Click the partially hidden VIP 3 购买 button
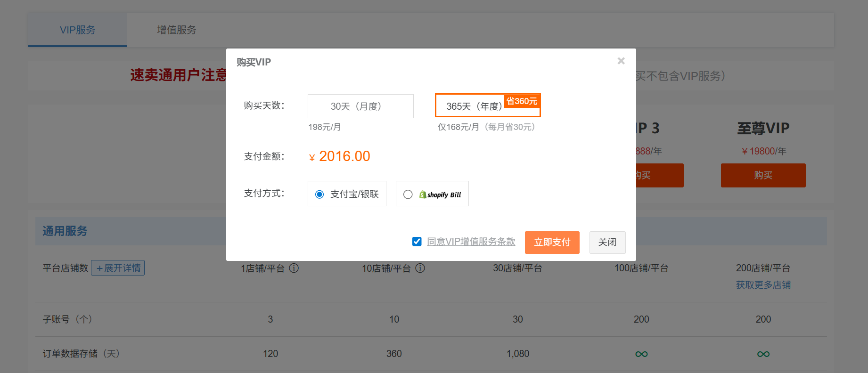This screenshot has width=868, height=373. click(x=660, y=175)
